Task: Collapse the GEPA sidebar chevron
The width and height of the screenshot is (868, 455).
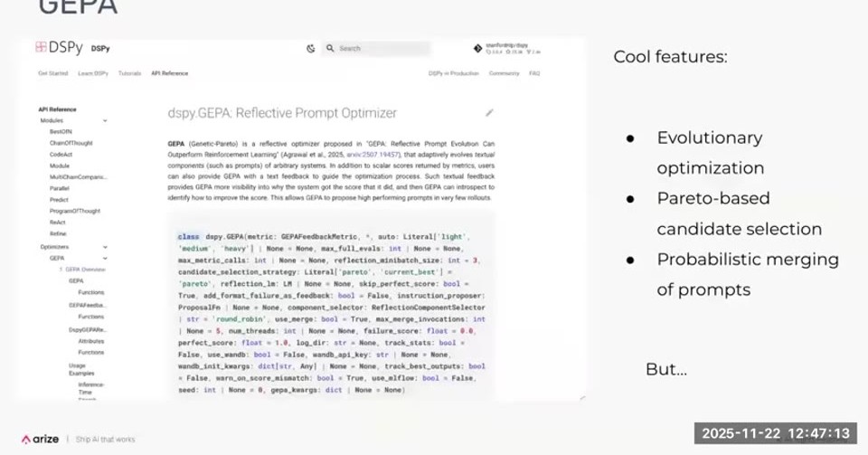Action: point(105,259)
